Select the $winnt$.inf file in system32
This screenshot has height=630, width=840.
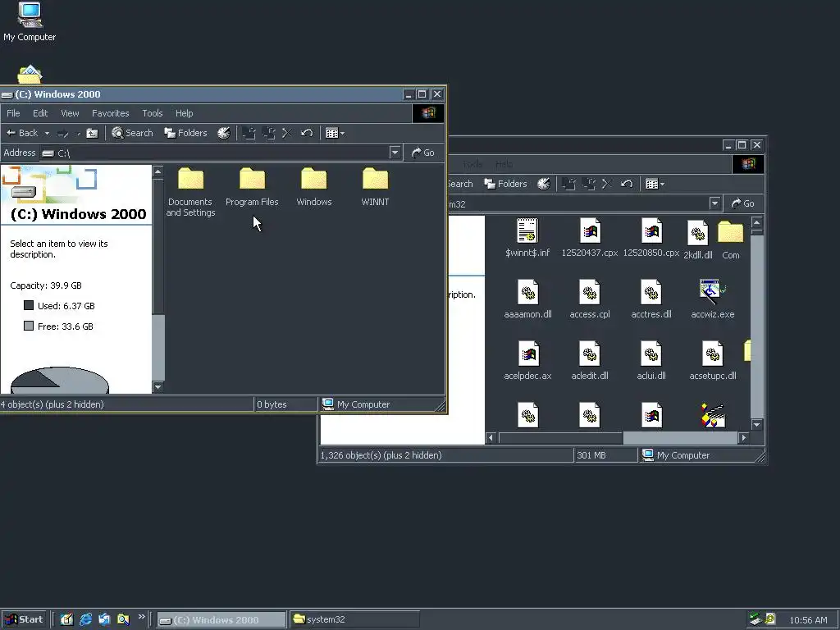click(527, 238)
